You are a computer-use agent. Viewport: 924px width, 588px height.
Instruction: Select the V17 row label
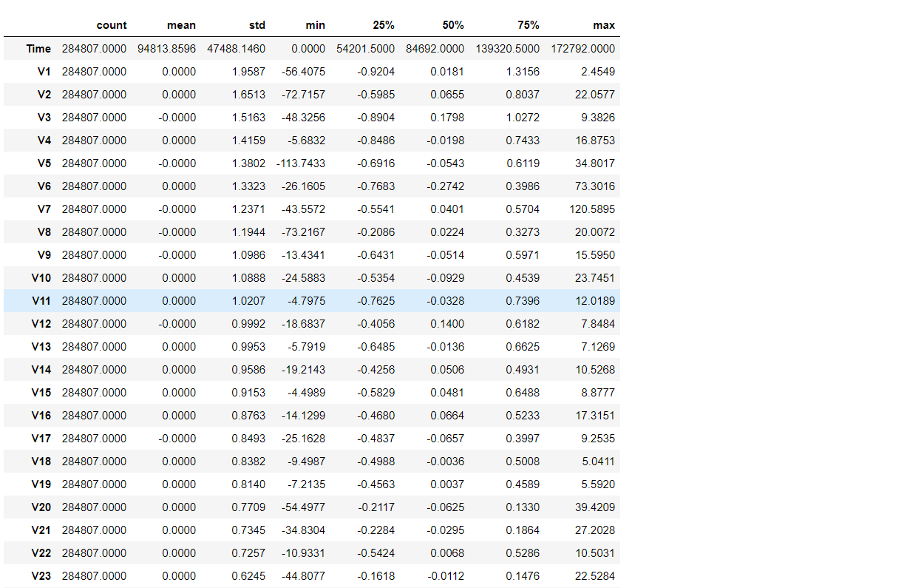(x=41, y=439)
